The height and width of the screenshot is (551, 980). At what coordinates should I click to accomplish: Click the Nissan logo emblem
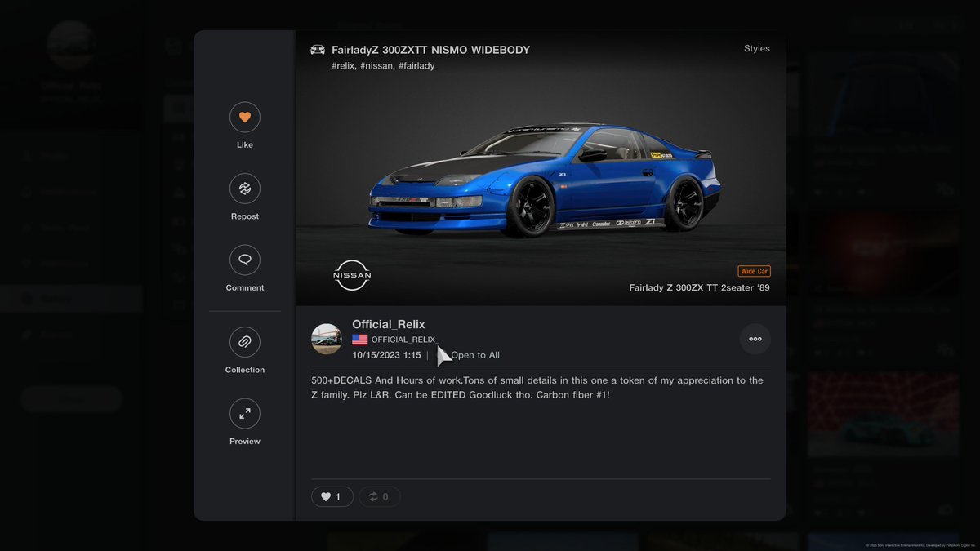click(x=352, y=276)
